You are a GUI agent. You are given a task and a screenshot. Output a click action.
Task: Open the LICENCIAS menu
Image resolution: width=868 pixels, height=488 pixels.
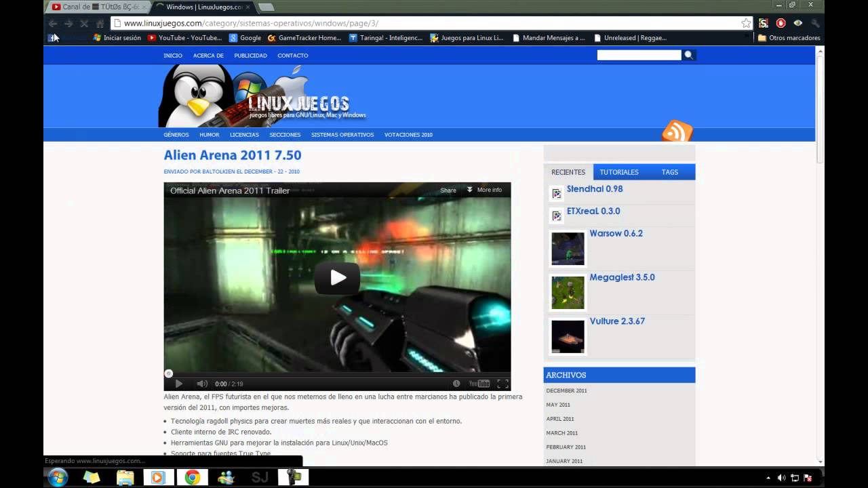[244, 135]
